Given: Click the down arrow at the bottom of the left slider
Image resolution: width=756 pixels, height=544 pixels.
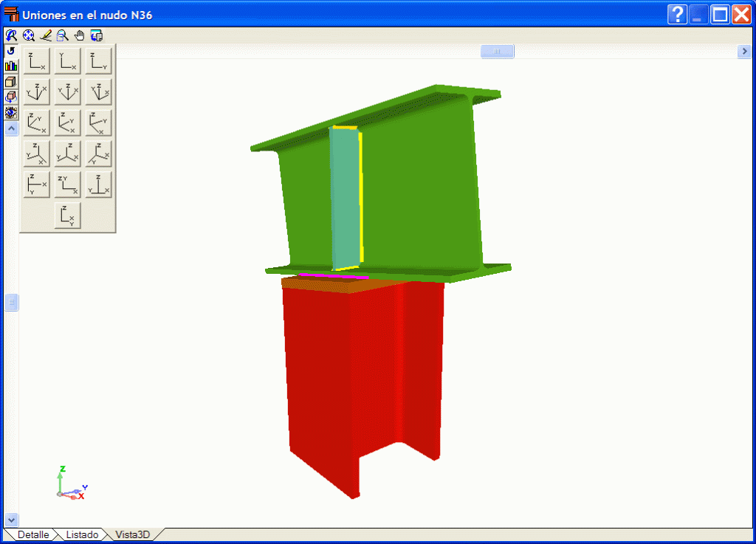Looking at the screenshot, I should 12,520.
